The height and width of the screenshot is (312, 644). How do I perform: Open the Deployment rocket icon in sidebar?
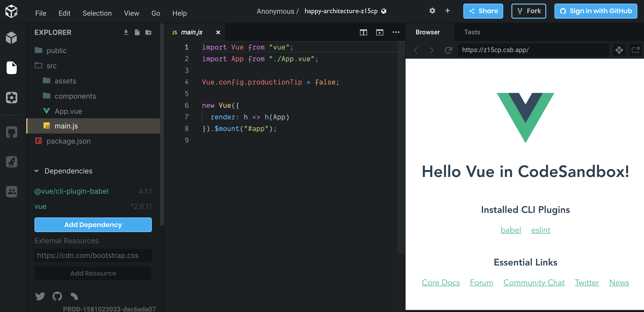(x=11, y=162)
